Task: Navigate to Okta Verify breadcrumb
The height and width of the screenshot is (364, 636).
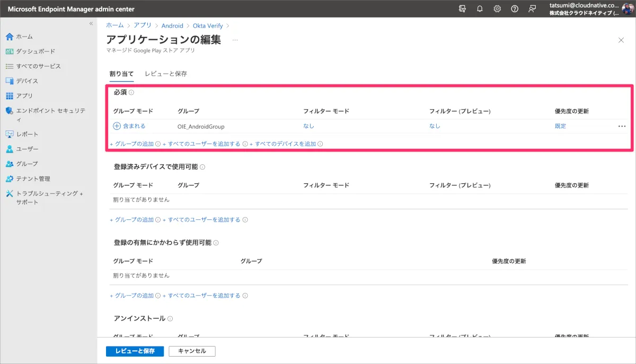Action: click(208, 25)
